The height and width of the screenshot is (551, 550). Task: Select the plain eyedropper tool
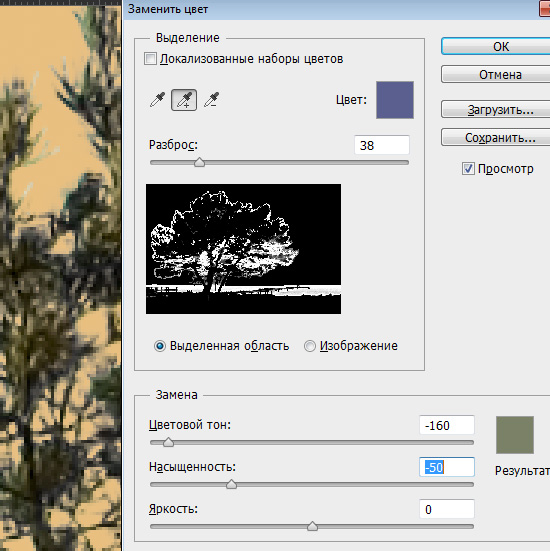(x=157, y=100)
